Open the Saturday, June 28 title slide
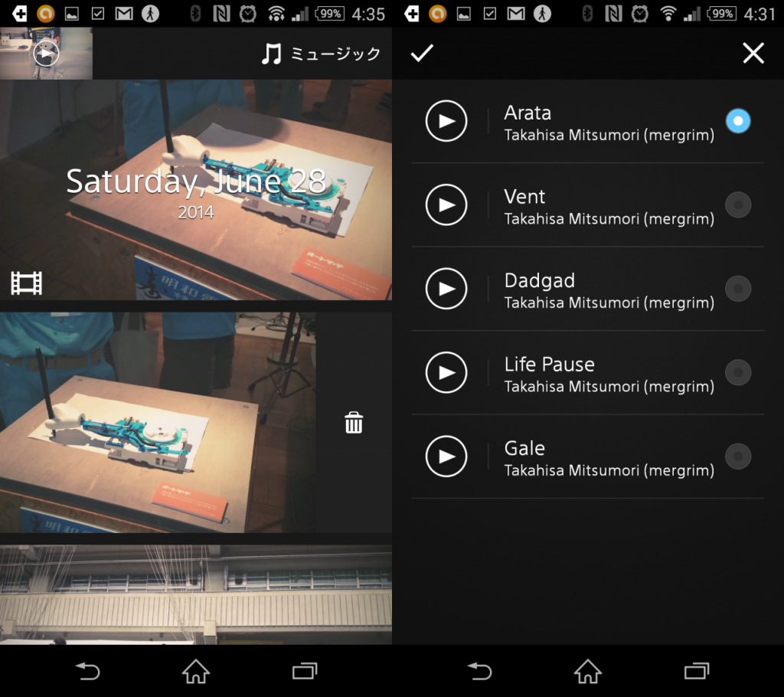Viewport: 784px width, 697px height. (x=196, y=190)
